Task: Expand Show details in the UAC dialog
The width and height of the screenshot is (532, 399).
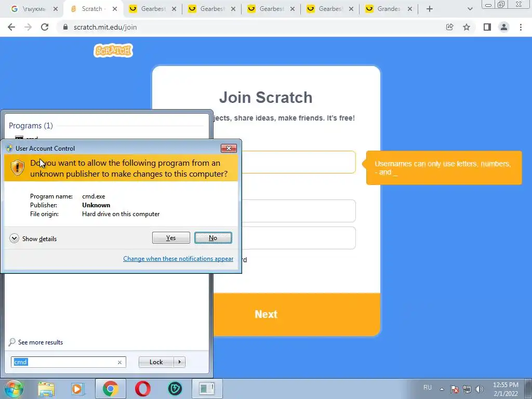Action: (x=33, y=239)
